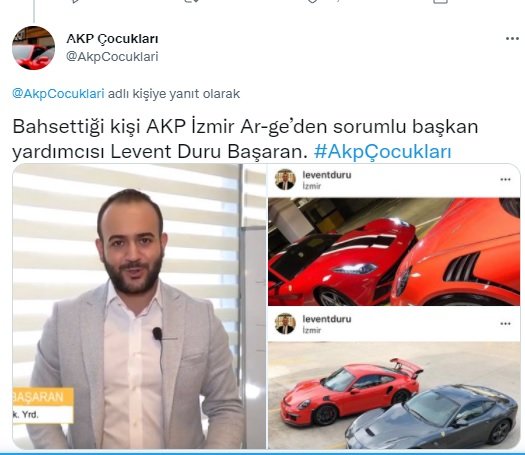Click the 'adlı kişiye yanıt olarak' reply label
Image resolution: width=525 pixels, height=455 pixels.
tap(174, 93)
